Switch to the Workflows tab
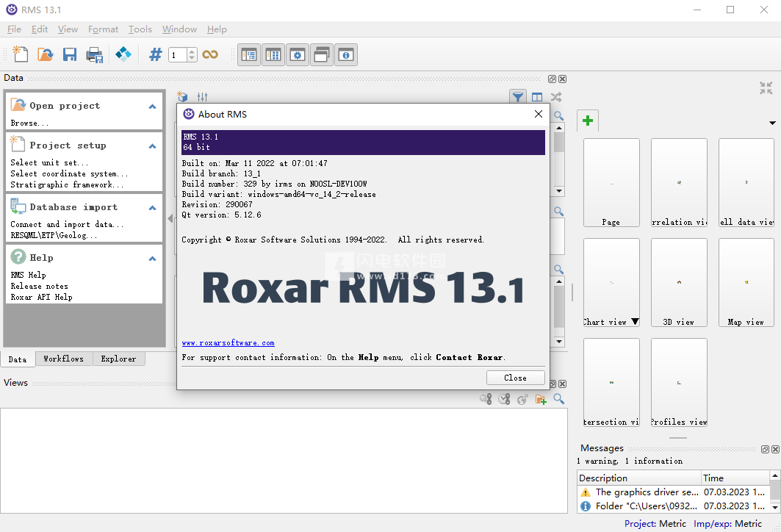Image resolution: width=781 pixels, height=532 pixels. click(x=64, y=359)
